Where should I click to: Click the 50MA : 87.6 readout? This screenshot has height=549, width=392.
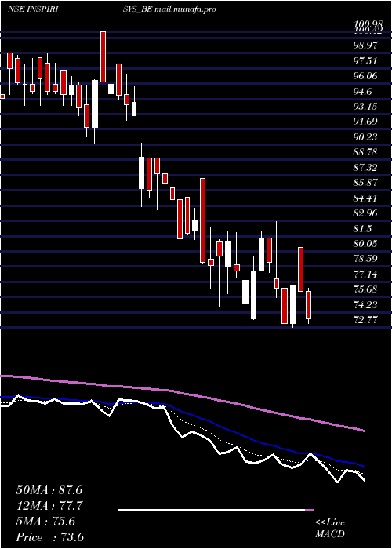click(49, 490)
